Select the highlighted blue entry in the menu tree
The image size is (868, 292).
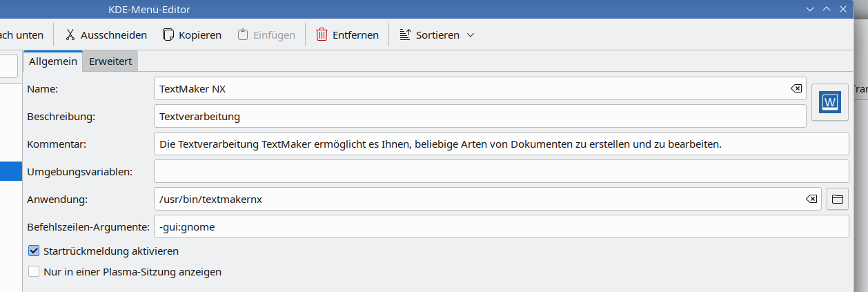pyautogui.click(x=11, y=171)
